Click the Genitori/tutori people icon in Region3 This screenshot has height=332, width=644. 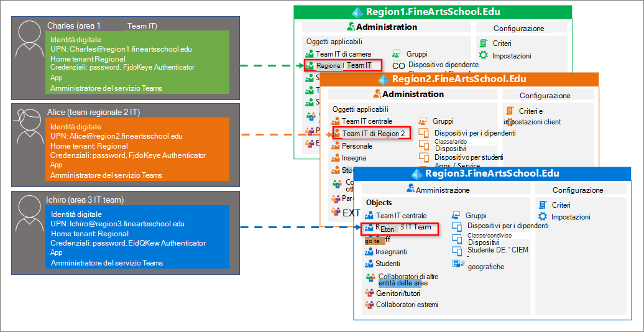pos(369,293)
